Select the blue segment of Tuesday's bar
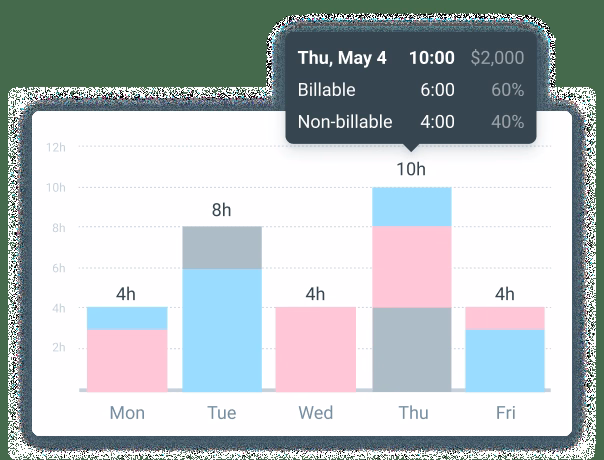The width and height of the screenshot is (604, 460). [x=221, y=328]
